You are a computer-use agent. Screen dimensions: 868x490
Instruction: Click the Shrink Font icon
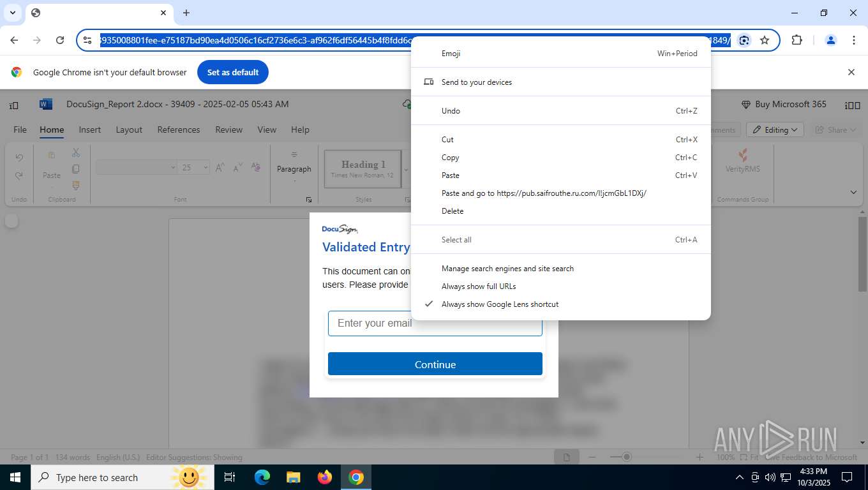pyautogui.click(x=238, y=167)
